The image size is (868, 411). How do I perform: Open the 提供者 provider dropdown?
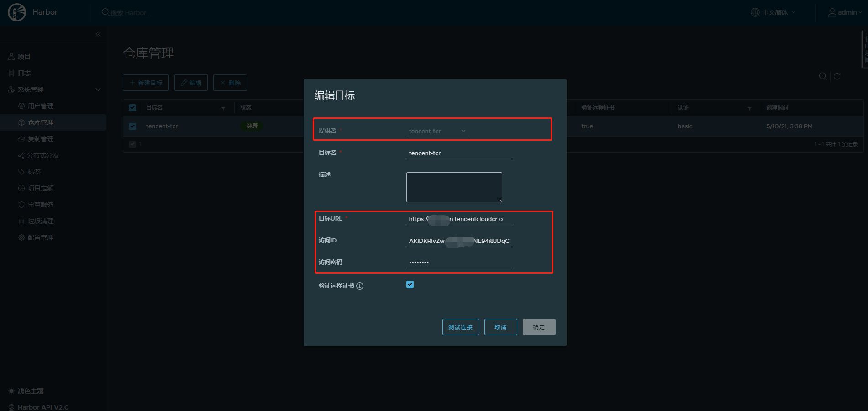pos(437,131)
